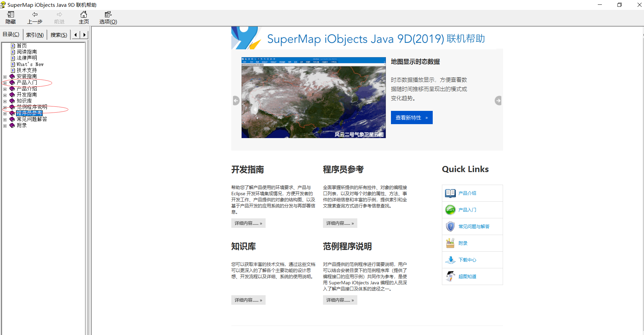644x335 pixels.
Task: Expand the 产品入门 tree node
Action: click(5, 83)
